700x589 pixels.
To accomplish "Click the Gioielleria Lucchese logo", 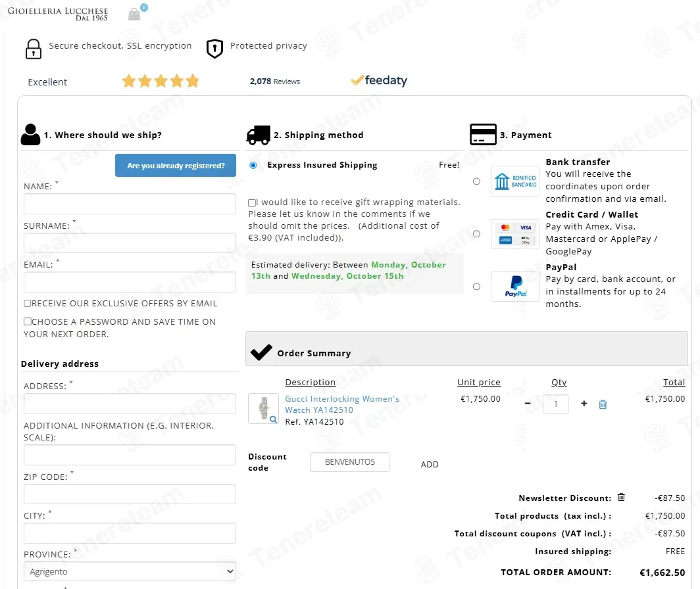I will point(58,13).
